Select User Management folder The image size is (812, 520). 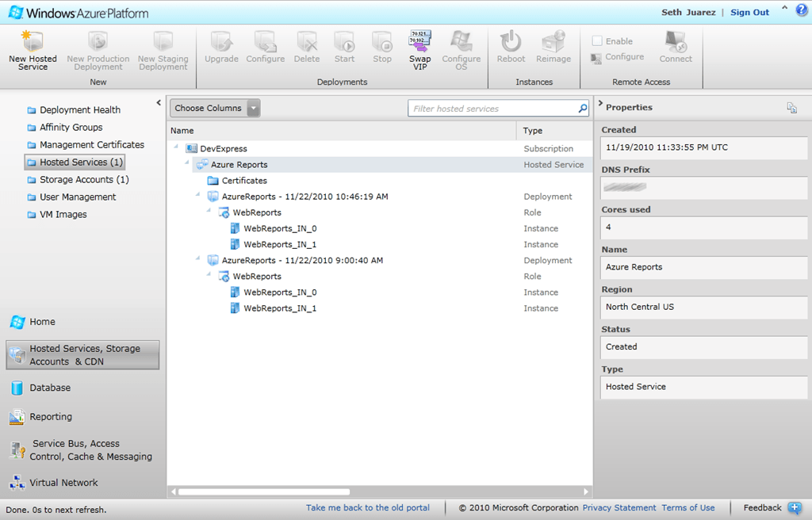[x=71, y=197]
